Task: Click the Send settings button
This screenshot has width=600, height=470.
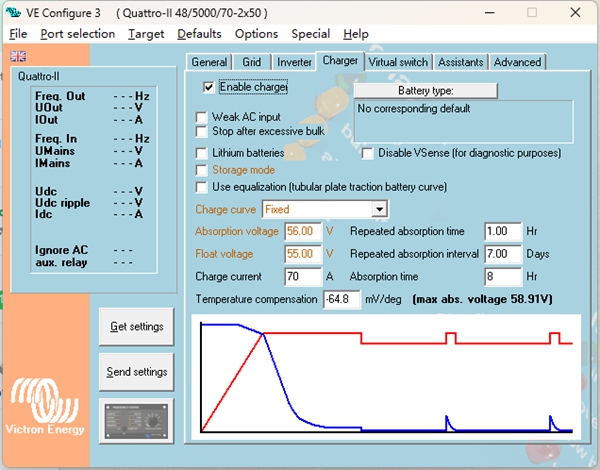Action: tap(137, 372)
